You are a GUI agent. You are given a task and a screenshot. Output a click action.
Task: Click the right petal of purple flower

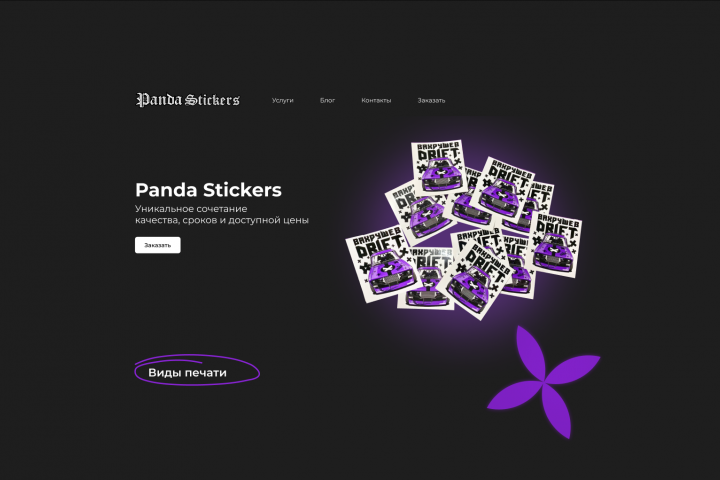pyautogui.click(x=574, y=369)
